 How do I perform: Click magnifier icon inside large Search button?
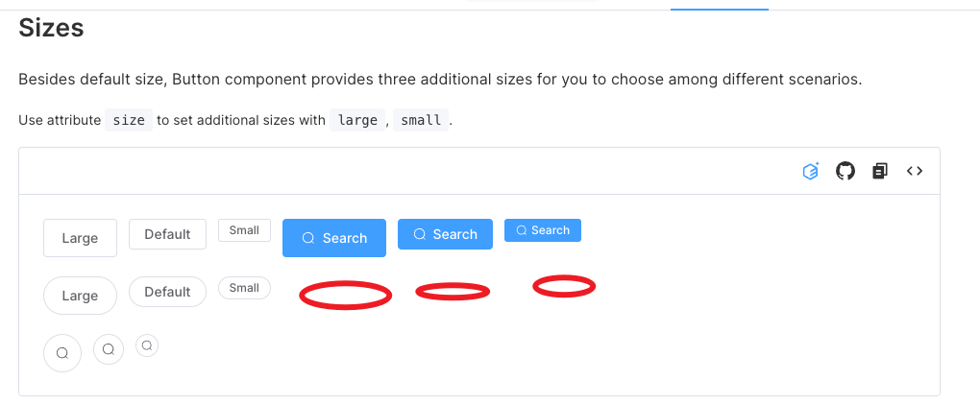click(308, 238)
